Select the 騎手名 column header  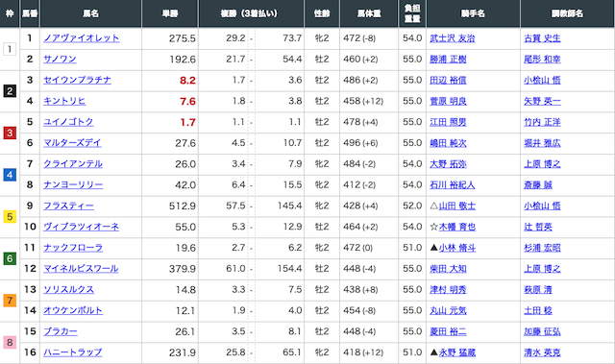pyautogui.click(x=473, y=13)
